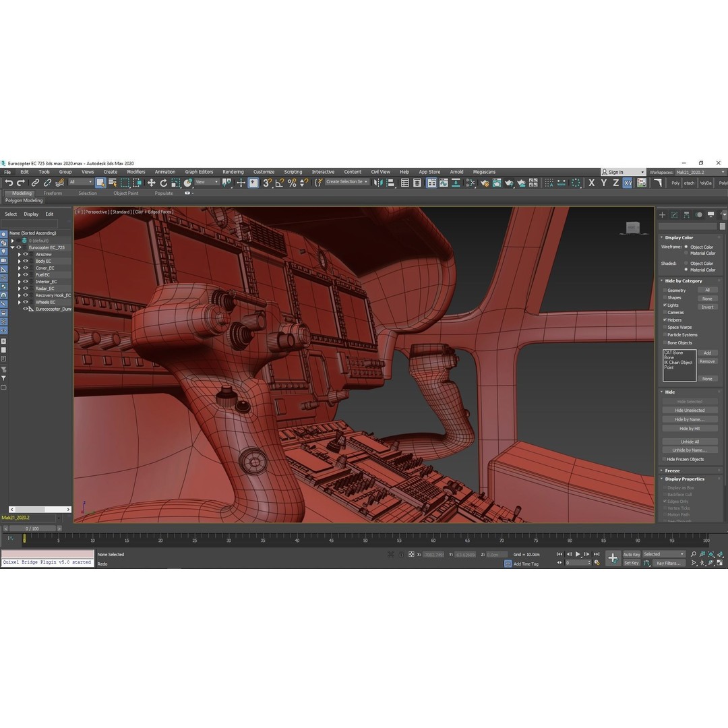Open the Workspaces dropdown

[x=700, y=173]
